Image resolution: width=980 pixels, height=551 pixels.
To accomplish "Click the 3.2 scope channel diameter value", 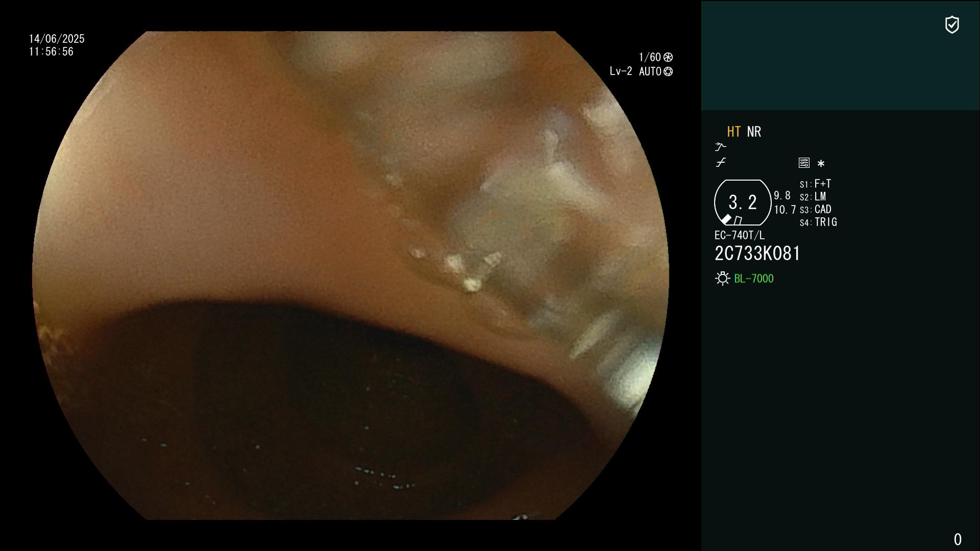I will click(x=743, y=203).
